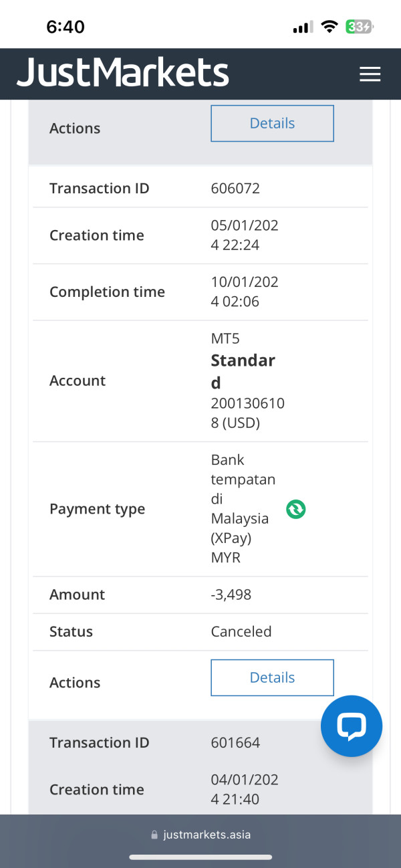Viewport: 401px width, 868px height.
Task: Tap the Wi-Fi status icon
Action: [x=329, y=27]
